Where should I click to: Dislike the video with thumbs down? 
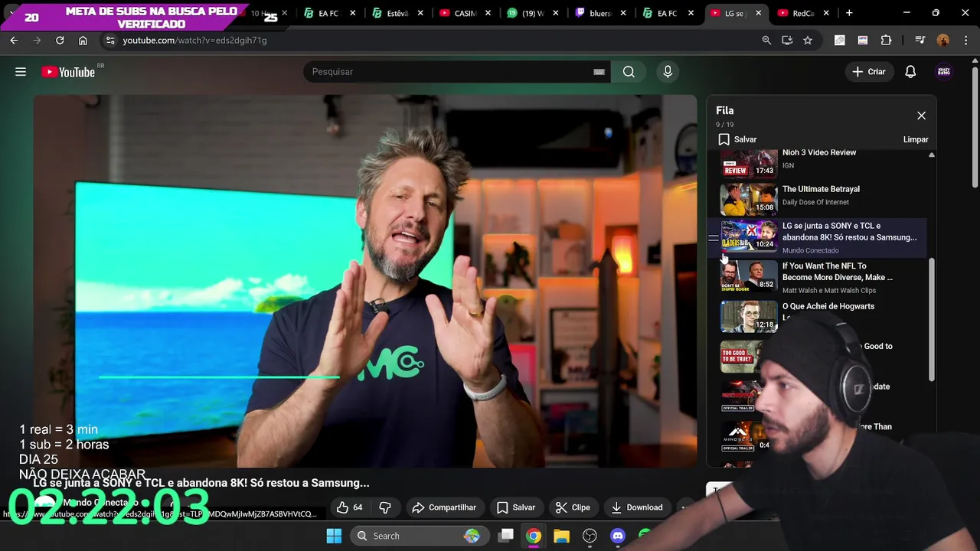click(385, 507)
